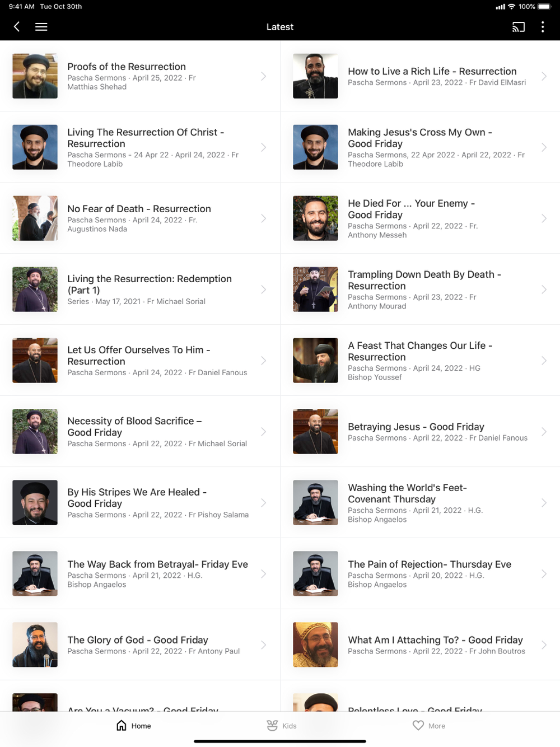Tap the heart icon for More
Viewport: 560px width, 747px height.
point(418,725)
